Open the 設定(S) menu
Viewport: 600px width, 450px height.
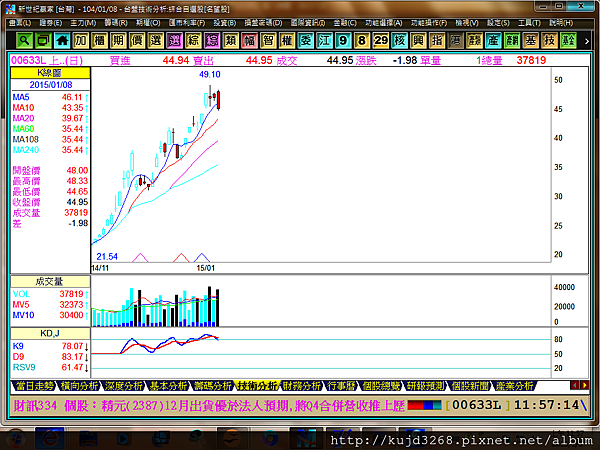(498, 23)
